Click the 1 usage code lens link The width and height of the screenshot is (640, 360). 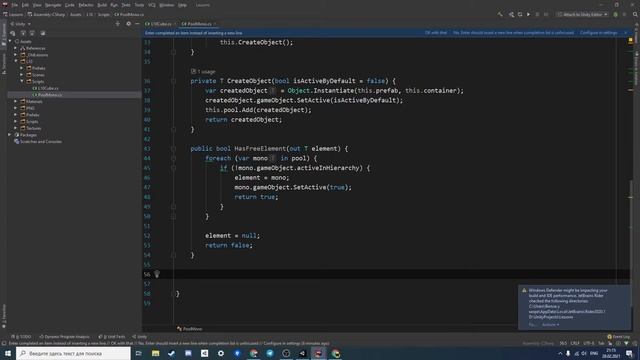pyautogui.click(x=203, y=71)
